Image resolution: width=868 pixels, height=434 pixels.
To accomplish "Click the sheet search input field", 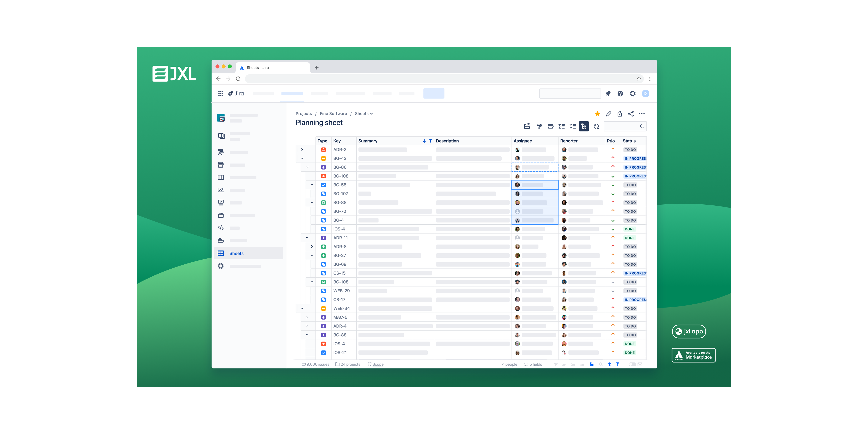I will pyautogui.click(x=622, y=126).
